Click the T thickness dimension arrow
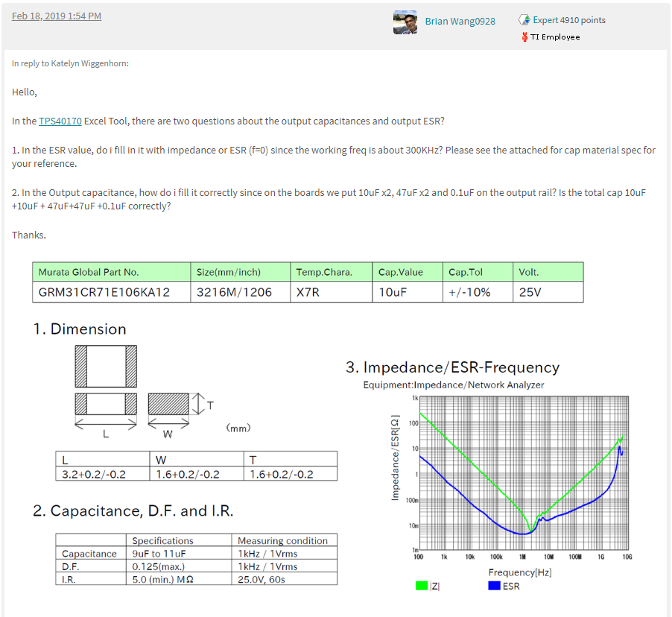The image size is (672, 617). (x=198, y=404)
